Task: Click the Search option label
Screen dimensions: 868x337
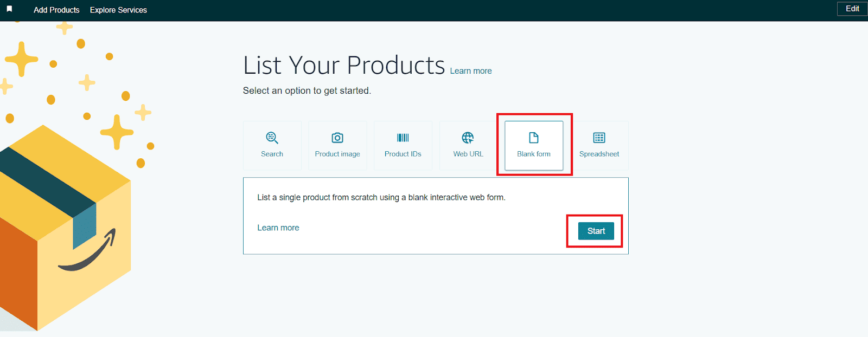Action: pyautogui.click(x=272, y=154)
